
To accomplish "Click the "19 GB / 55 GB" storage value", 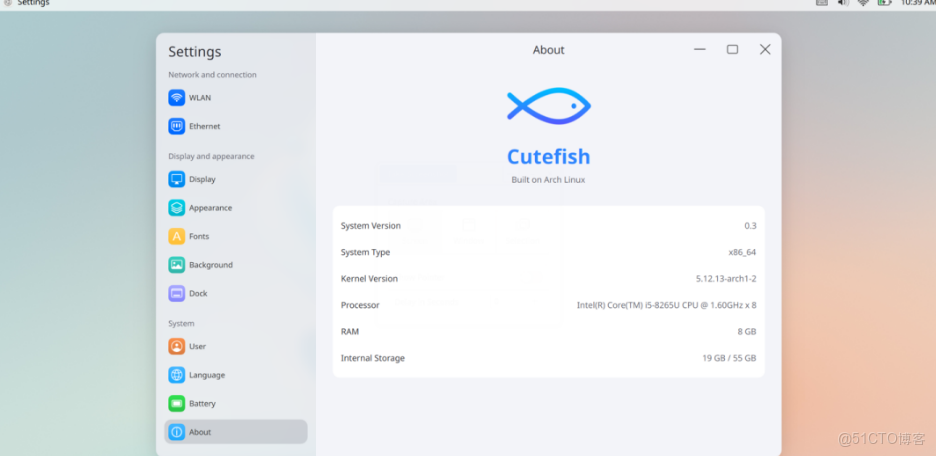I will point(729,358).
